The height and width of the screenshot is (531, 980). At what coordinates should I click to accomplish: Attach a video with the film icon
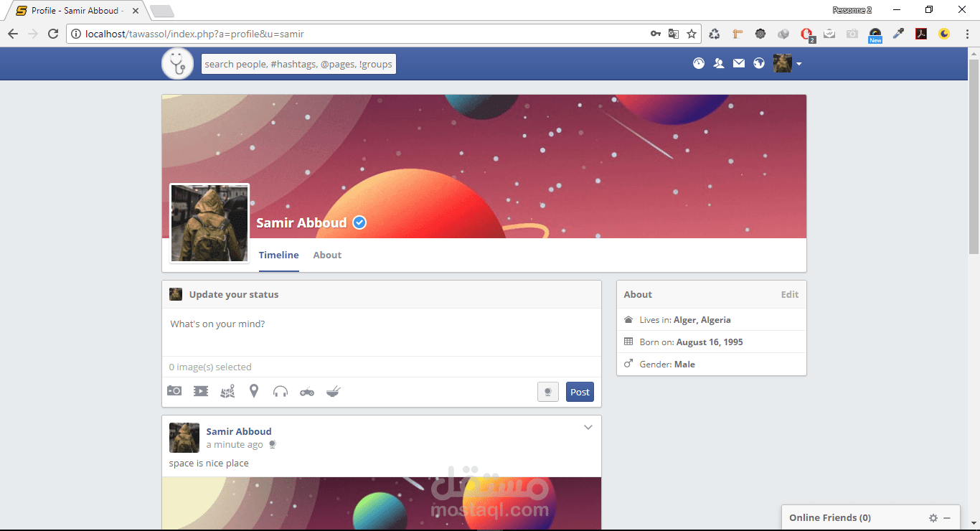pos(201,391)
